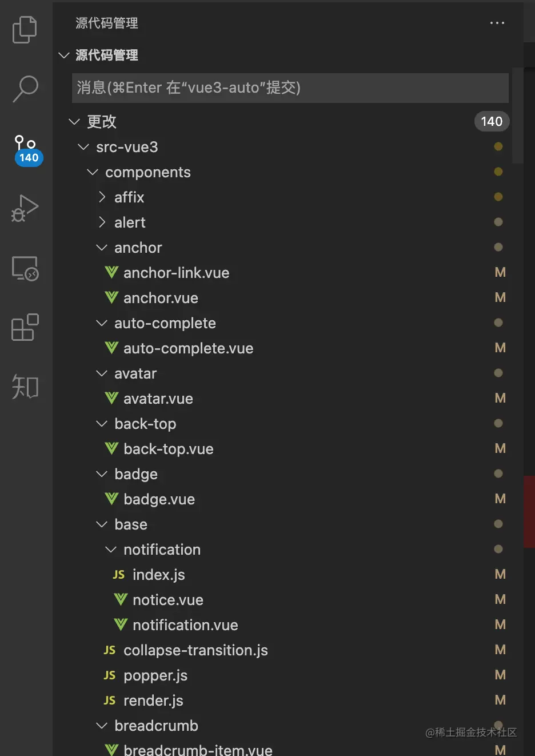
Task: Open the Explorer files icon
Action: pyautogui.click(x=25, y=29)
